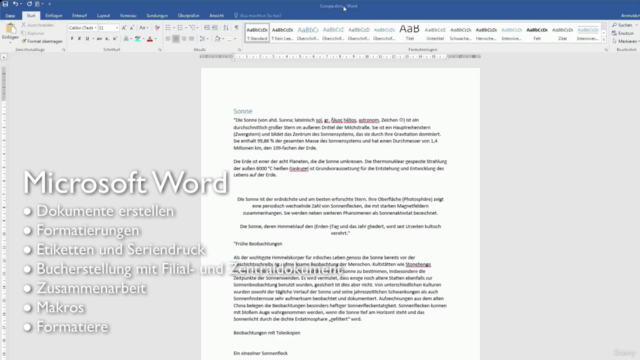
Task: Apply the paragraph shading bucket
Action: tap(217, 39)
